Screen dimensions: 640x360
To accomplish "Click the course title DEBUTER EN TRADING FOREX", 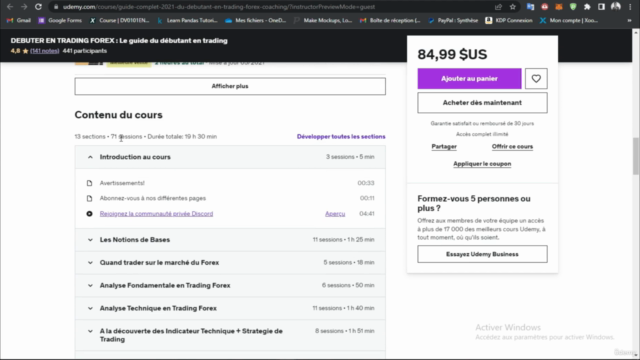I will pyautogui.click(x=119, y=40).
